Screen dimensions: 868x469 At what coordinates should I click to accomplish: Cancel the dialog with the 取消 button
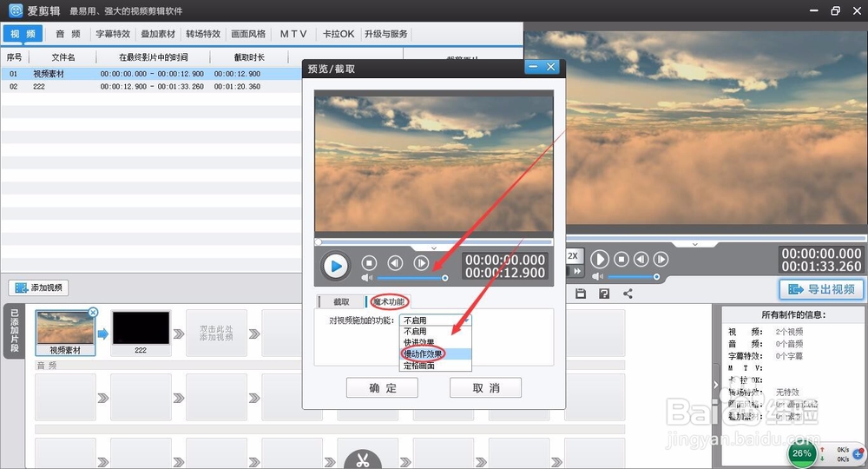[485, 387]
